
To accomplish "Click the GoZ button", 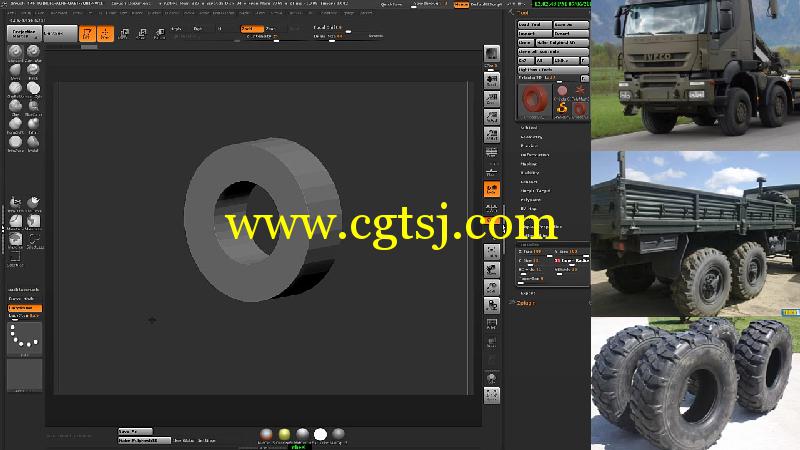I will click(526, 61).
